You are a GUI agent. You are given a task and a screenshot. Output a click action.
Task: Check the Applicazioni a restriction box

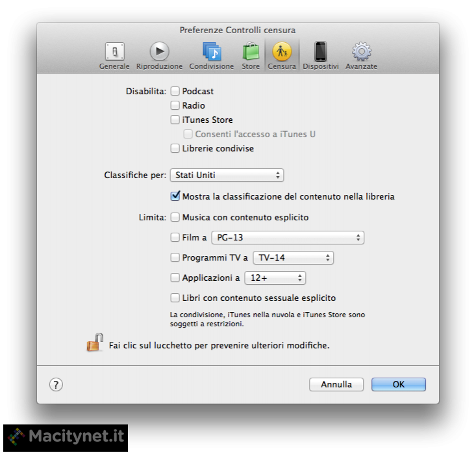(x=175, y=278)
